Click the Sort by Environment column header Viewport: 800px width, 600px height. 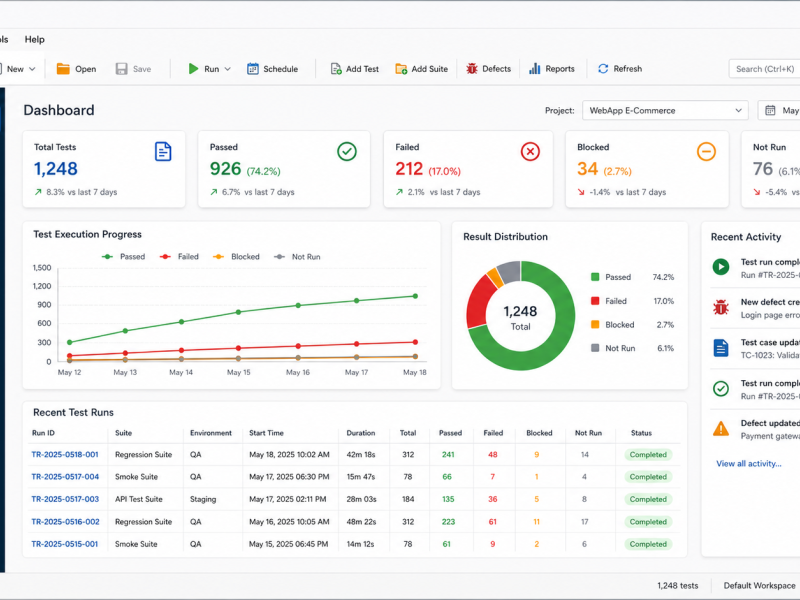click(211, 433)
